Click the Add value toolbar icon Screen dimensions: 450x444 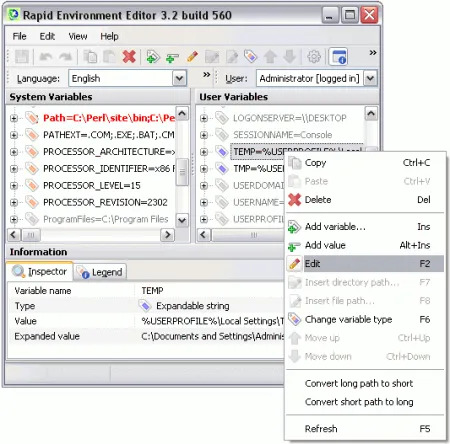[172, 57]
